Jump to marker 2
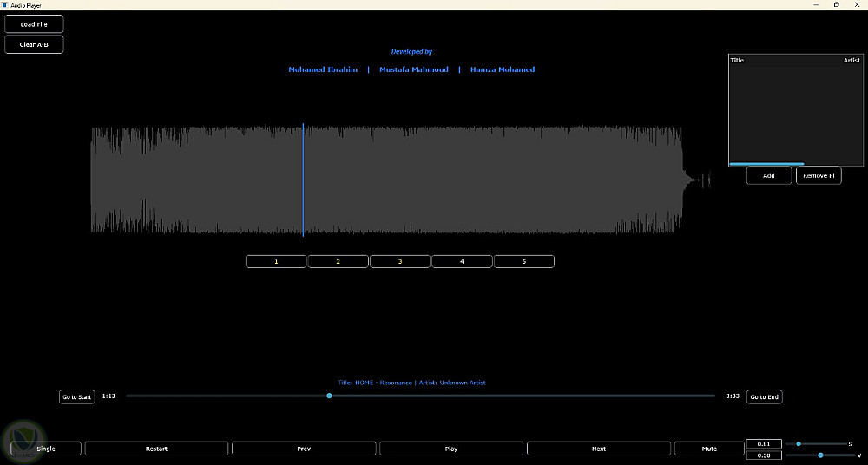Image resolution: width=868 pixels, height=465 pixels. tap(339, 261)
